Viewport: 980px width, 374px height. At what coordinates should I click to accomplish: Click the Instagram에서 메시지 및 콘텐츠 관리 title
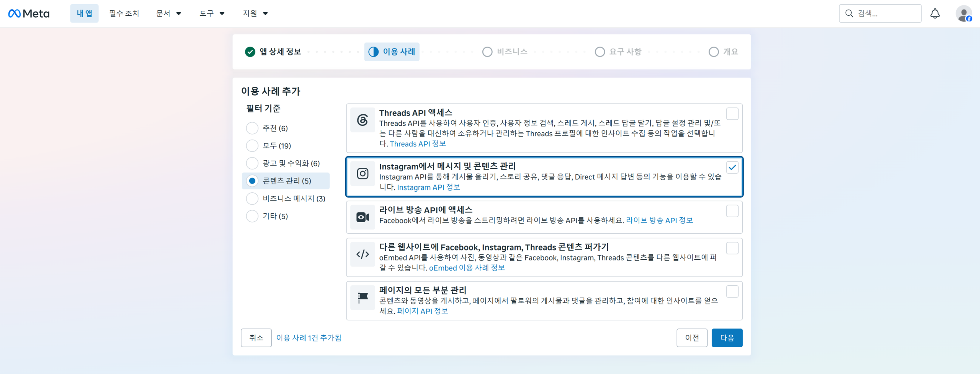click(448, 166)
